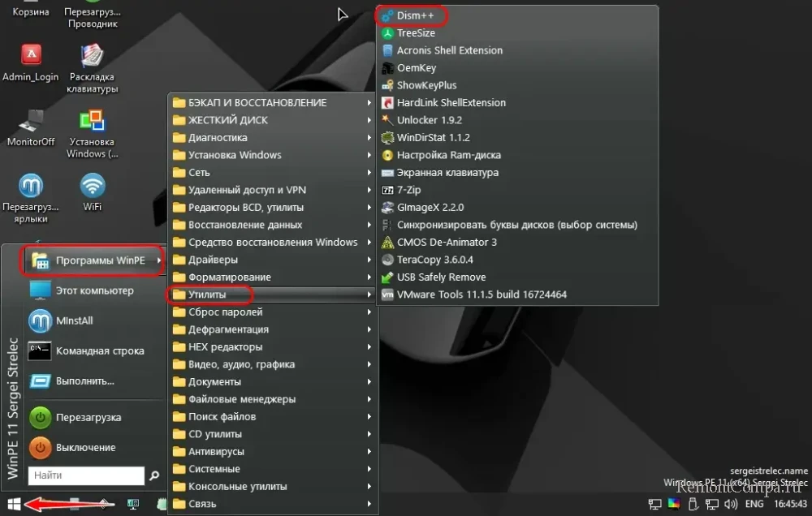Click the Windows Start button in taskbar
Image resolution: width=812 pixels, height=516 pixels.
pos(14,504)
